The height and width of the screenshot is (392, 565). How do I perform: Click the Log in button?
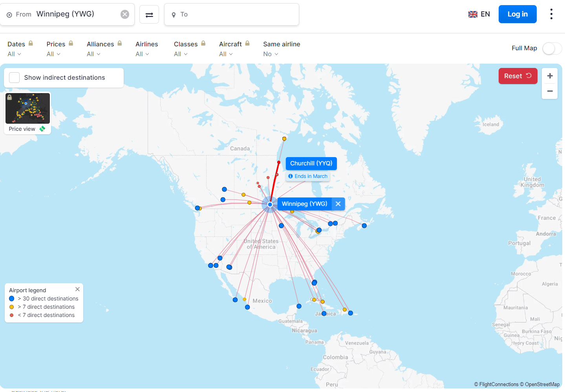pos(517,14)
